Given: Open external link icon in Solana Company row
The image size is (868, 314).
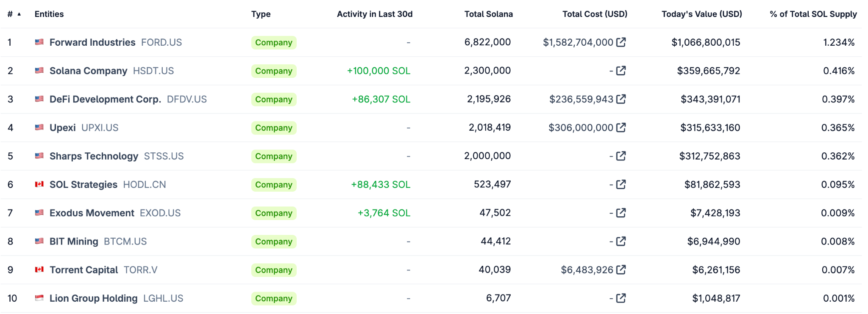Looking at the screenshot, I should 621,71.
